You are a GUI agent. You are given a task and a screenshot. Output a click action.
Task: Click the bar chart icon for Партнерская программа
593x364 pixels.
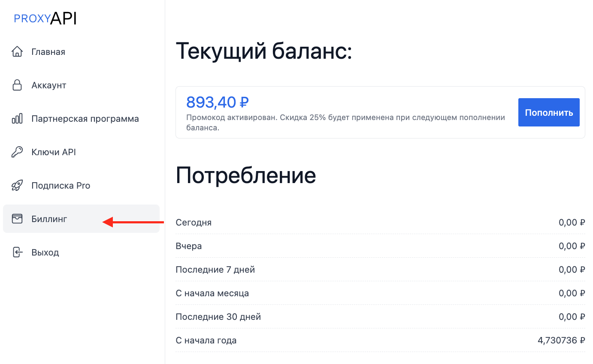[17, 119]
